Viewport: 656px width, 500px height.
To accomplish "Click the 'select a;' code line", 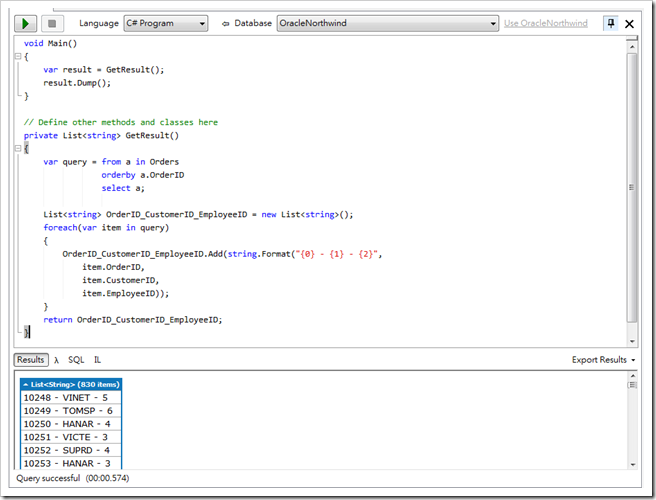I will point(123,188).
